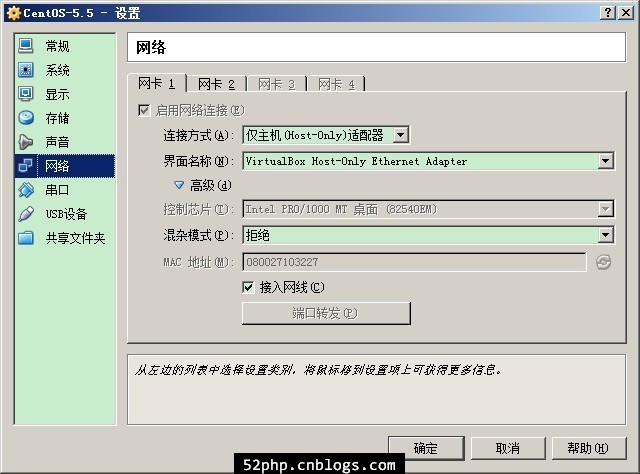Close the settings dialog with X
The image size is (640, 474).
625,13
